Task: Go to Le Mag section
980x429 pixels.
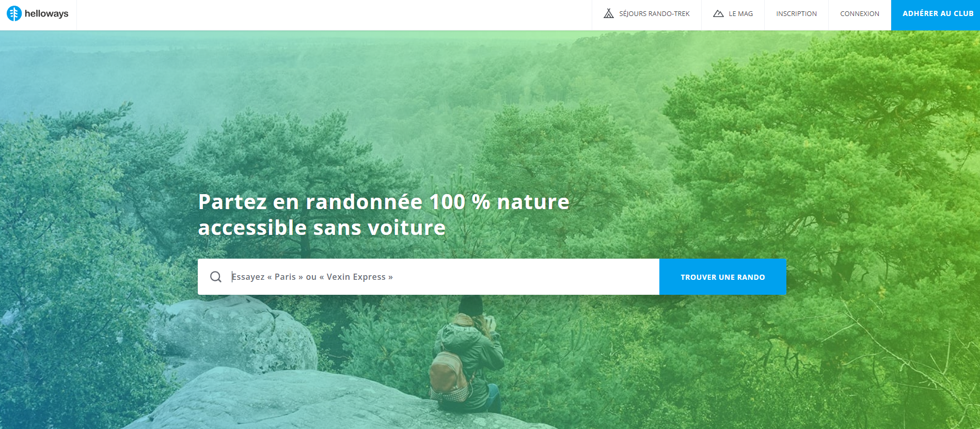Action: (733, 14)
